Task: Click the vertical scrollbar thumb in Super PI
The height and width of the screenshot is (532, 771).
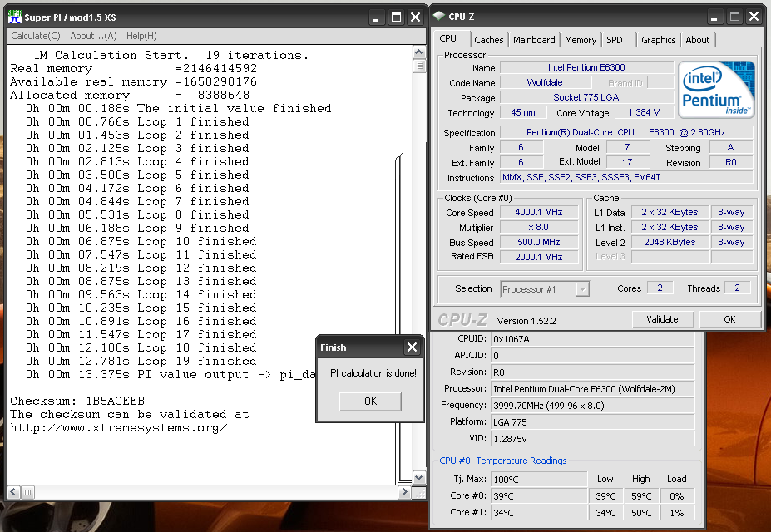Action: click(419, 66)
